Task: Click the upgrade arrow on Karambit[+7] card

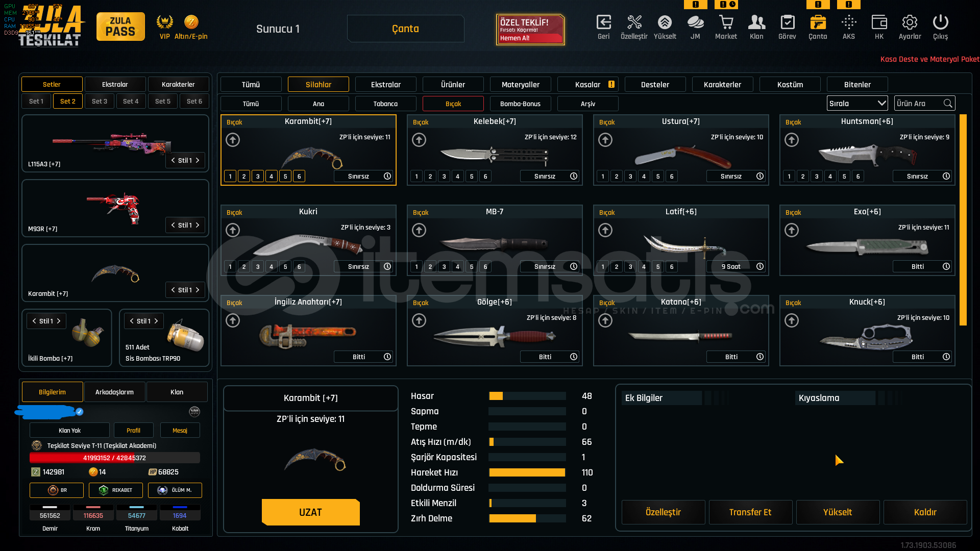Action: [x=233, y=140]
